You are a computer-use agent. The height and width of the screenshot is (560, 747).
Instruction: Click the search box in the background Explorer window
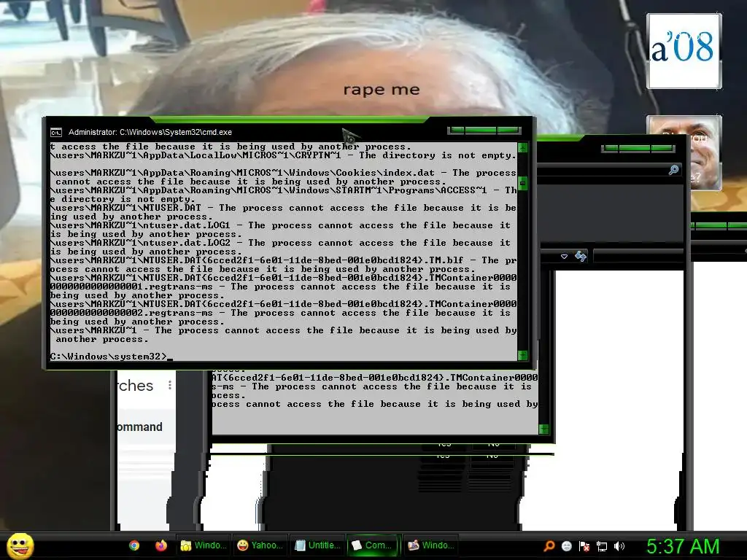610,169
